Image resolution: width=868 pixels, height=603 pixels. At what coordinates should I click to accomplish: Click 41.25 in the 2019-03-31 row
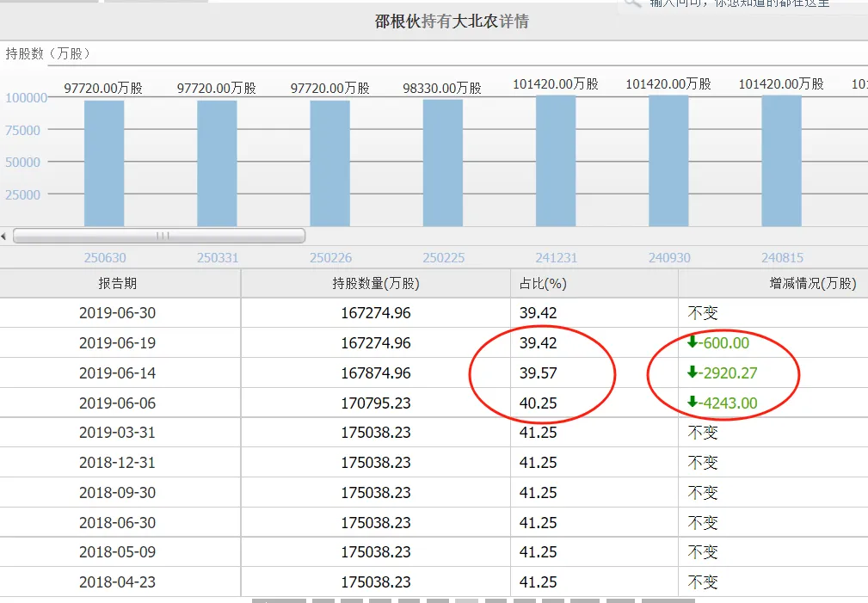coord(538,432)
